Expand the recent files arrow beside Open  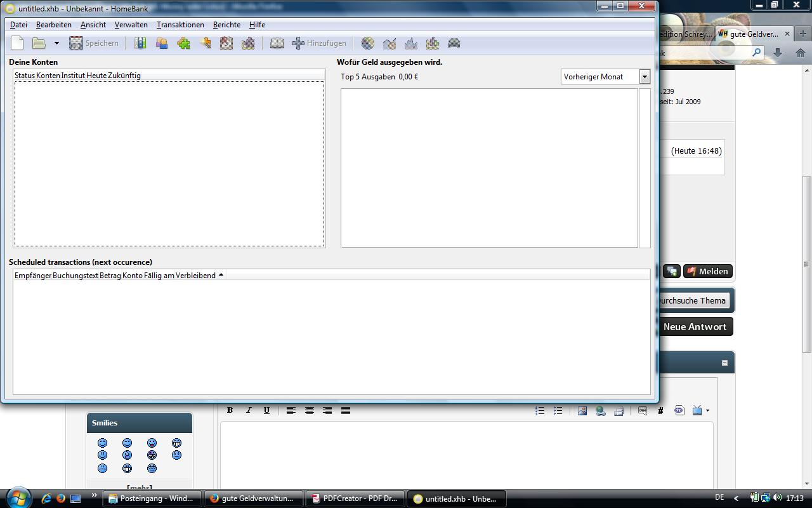tap(56, 43)
